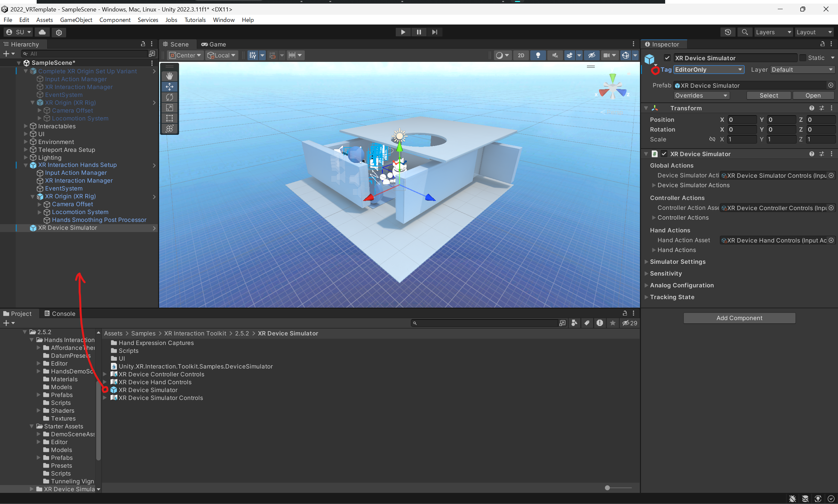This screenshot has width=838, height=504.
Task: Click the Play button
Action: (403, 32)
